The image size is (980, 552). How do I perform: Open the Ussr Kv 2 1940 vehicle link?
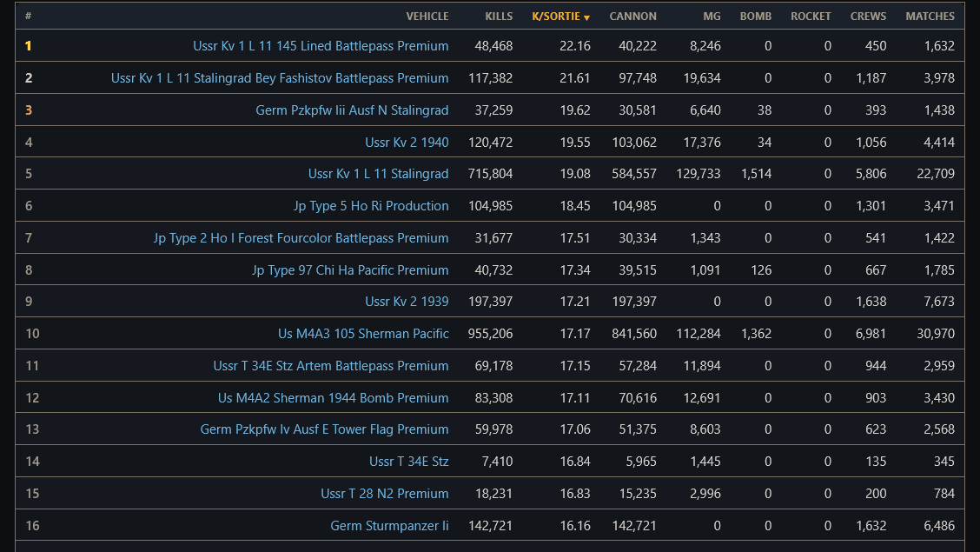(407, 142)
